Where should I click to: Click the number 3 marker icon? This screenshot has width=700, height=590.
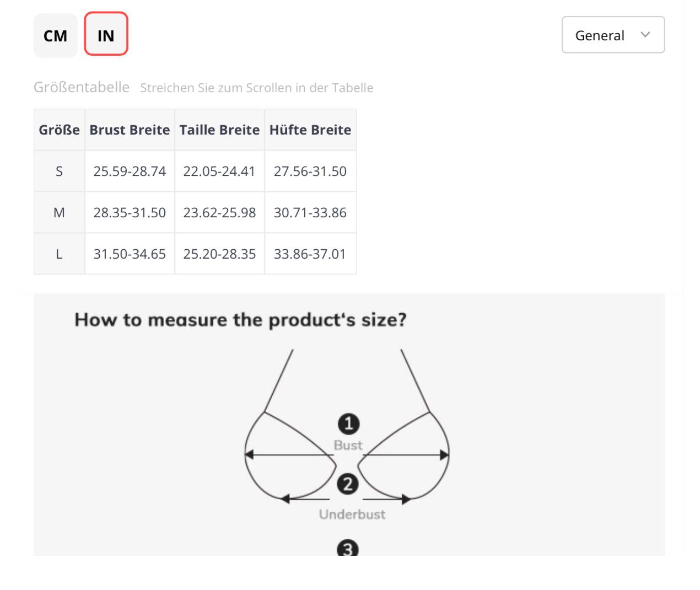pyautogui.click(x=348, y=549)
